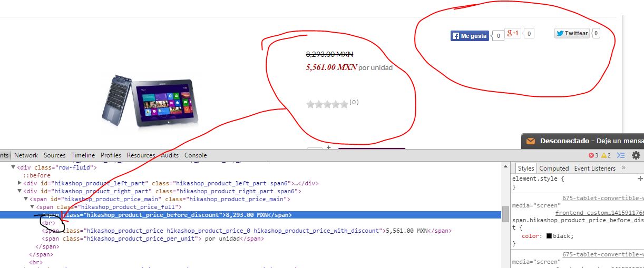
Task: Open the Computed styles tab
Action: (x=554, y=168)
